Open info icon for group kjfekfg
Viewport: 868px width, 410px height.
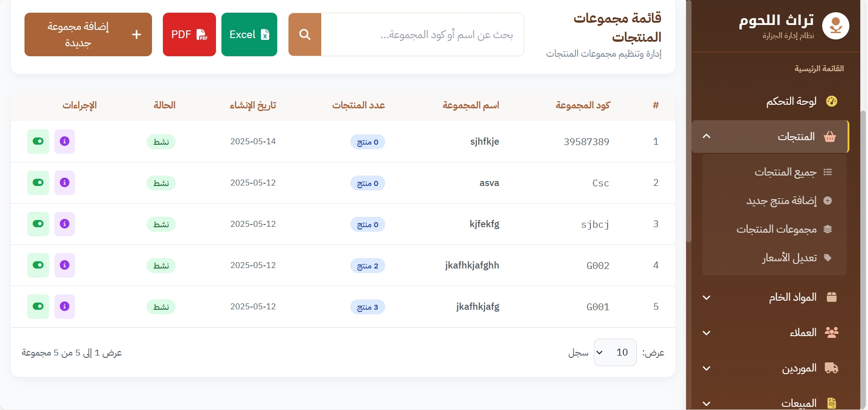[x=64, y=224]
